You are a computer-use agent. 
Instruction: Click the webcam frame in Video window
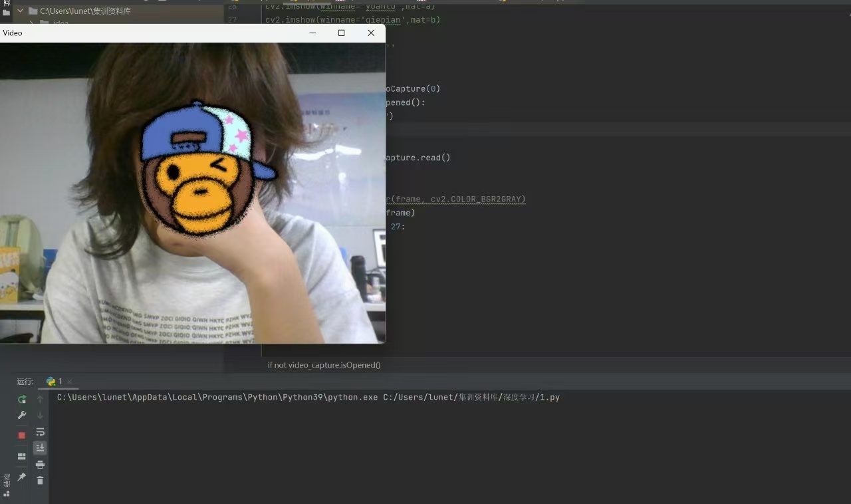(x=193, y=193)
